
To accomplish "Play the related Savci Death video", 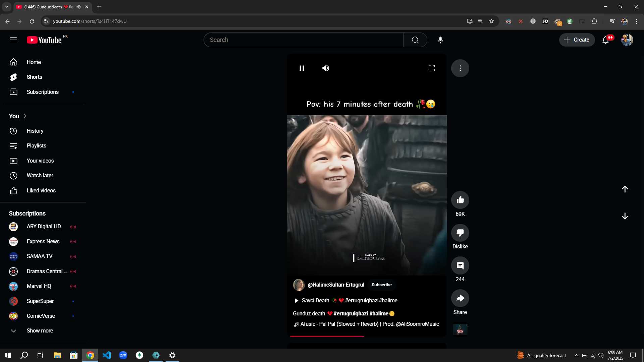I will (x=345, y=300).
